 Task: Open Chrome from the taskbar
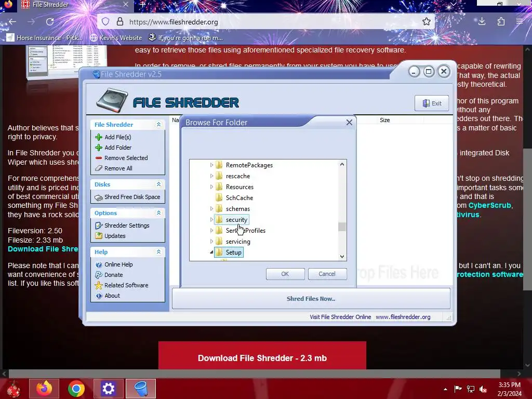[76, 389]
